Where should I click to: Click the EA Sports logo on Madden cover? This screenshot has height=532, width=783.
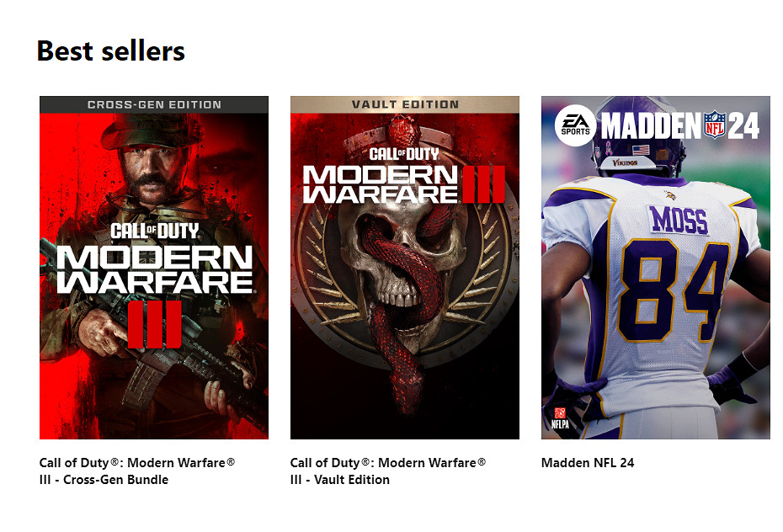pos(575,125)
